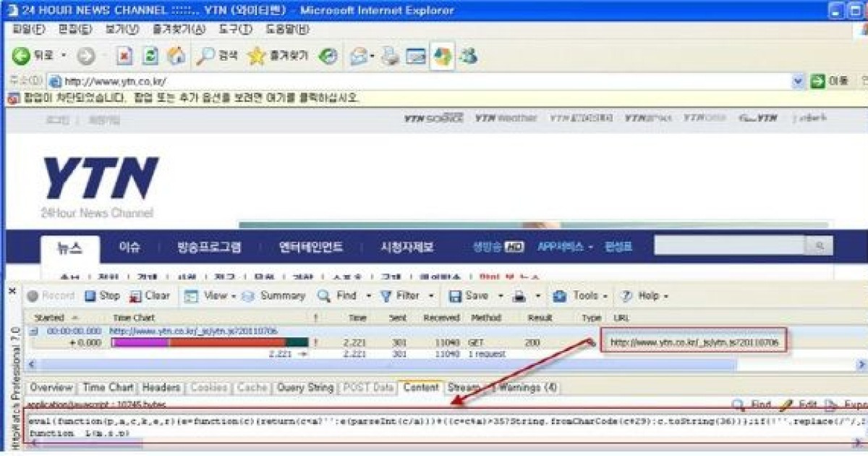
Task: Click inside the address bar URL field
Action: (x=289, y=80)
